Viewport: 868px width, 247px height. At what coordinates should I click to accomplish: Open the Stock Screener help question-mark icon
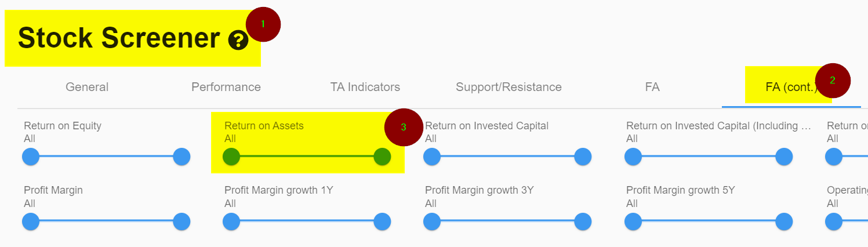238,40
